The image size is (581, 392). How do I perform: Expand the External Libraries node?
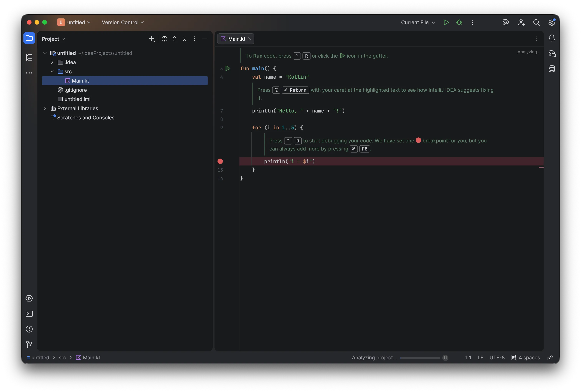[x=45, y=108]
